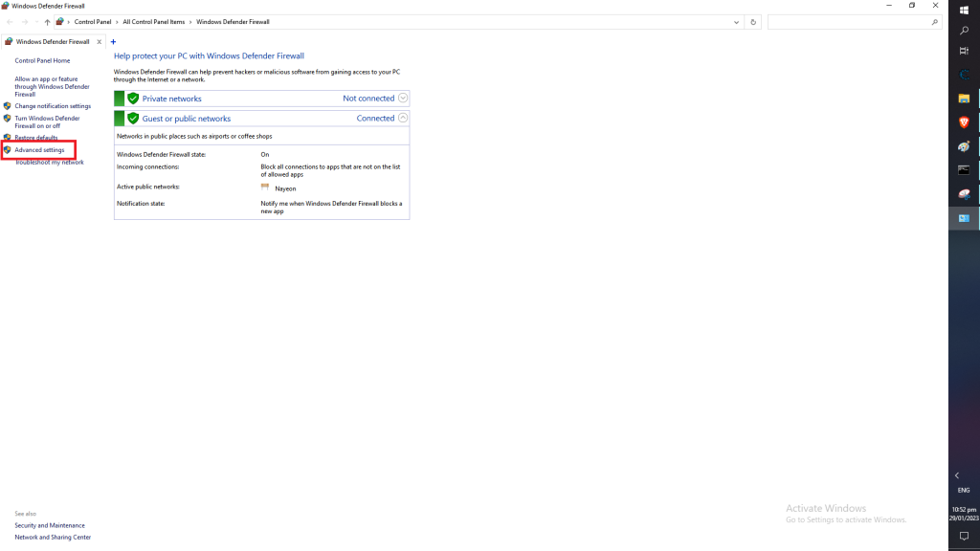The image size is (980, 551).
Task: Collapse Guest or public networks chevron
Action: coord(403,118)
